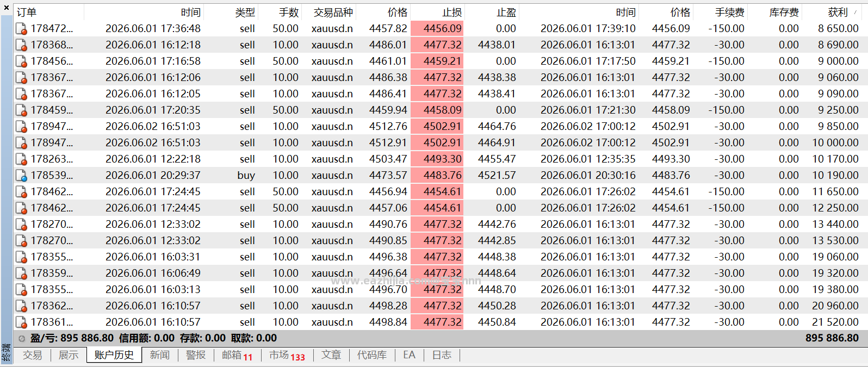The width and height of the screenshot is (868, 367).
Task: Click the take profit value 4521.57
Action: 497,175
